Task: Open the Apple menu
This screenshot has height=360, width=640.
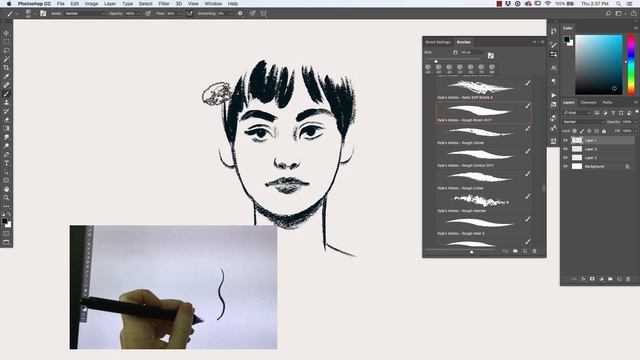Action: pyautogui.click(x=9, y=4)
